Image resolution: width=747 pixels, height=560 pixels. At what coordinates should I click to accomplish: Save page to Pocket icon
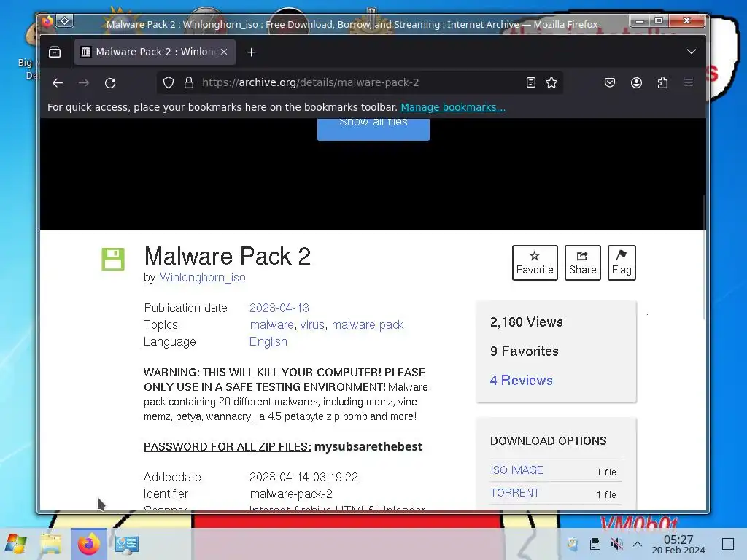(x=610, y=83)
